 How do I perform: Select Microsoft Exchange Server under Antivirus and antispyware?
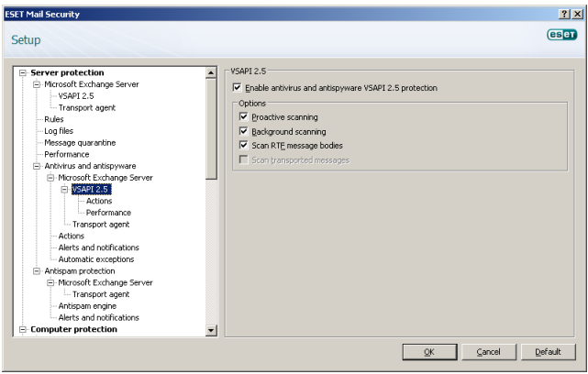click(x=105, y=178)
